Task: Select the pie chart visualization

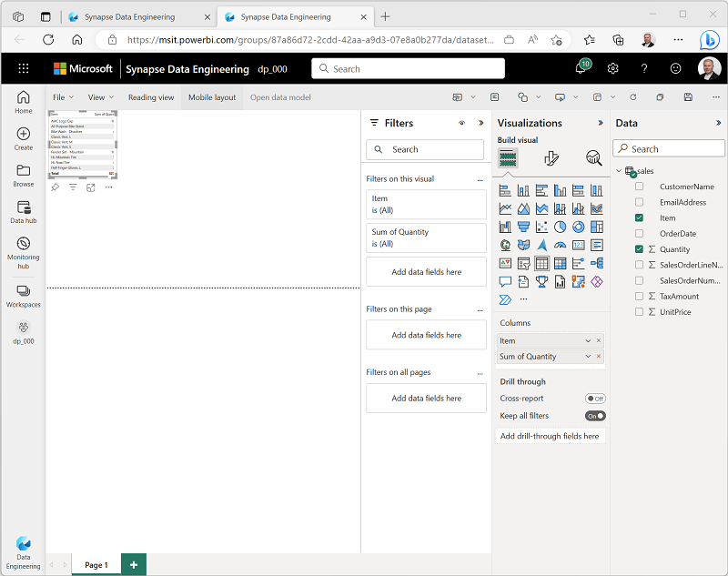Action: click(560, 227)
